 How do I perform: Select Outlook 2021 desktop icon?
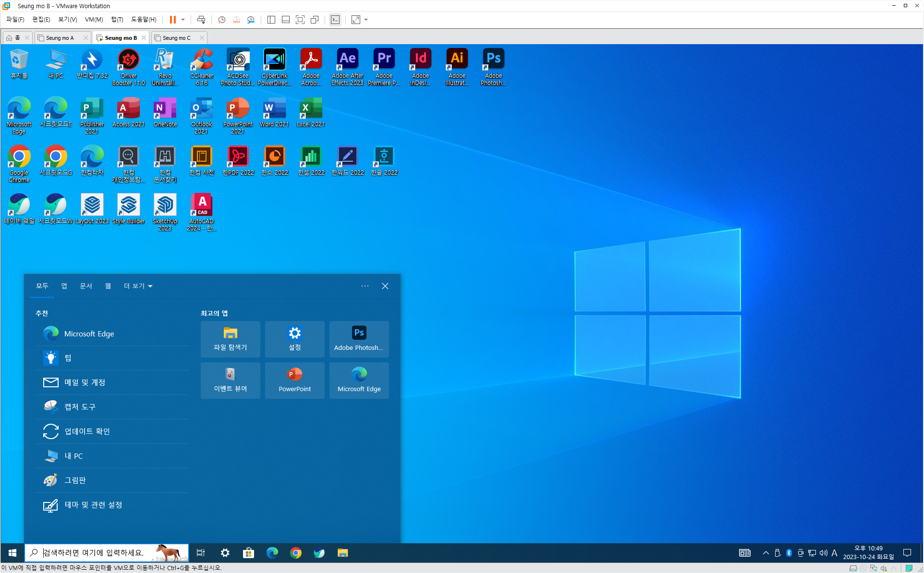click(201, 115)
